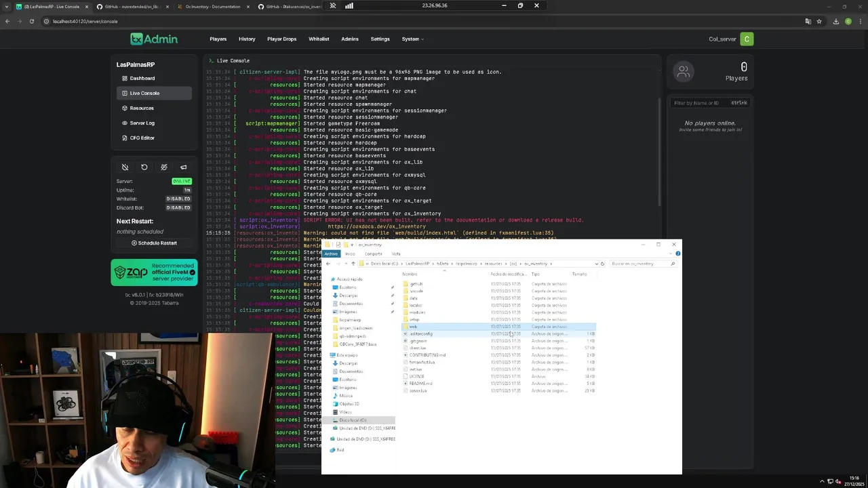Switch to GitHub overextended/ox_lib browser tab
The image size is (868, 488).
click(x=132, y=6)
